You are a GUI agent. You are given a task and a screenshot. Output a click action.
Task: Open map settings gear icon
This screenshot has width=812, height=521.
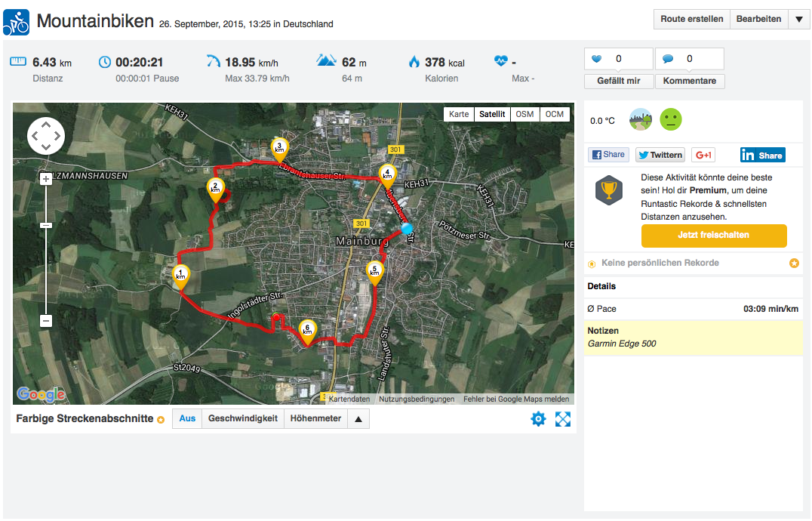[539, 419]
